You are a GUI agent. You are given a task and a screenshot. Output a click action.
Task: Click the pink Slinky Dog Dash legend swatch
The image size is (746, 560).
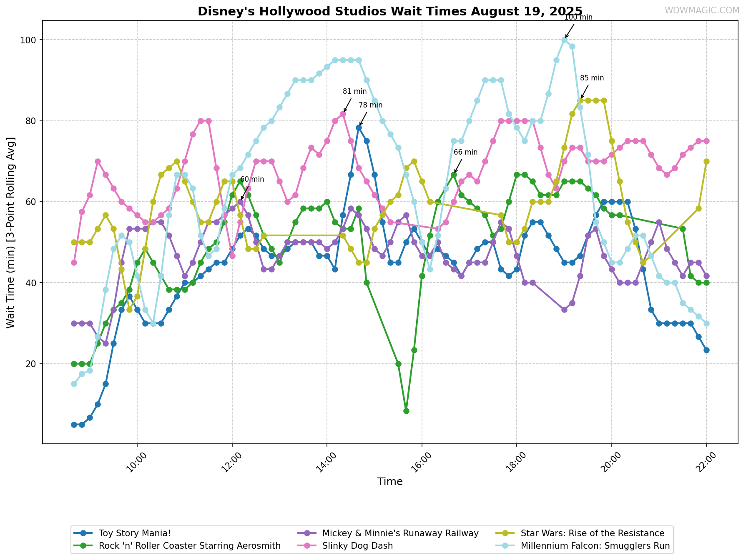(307, 546)
